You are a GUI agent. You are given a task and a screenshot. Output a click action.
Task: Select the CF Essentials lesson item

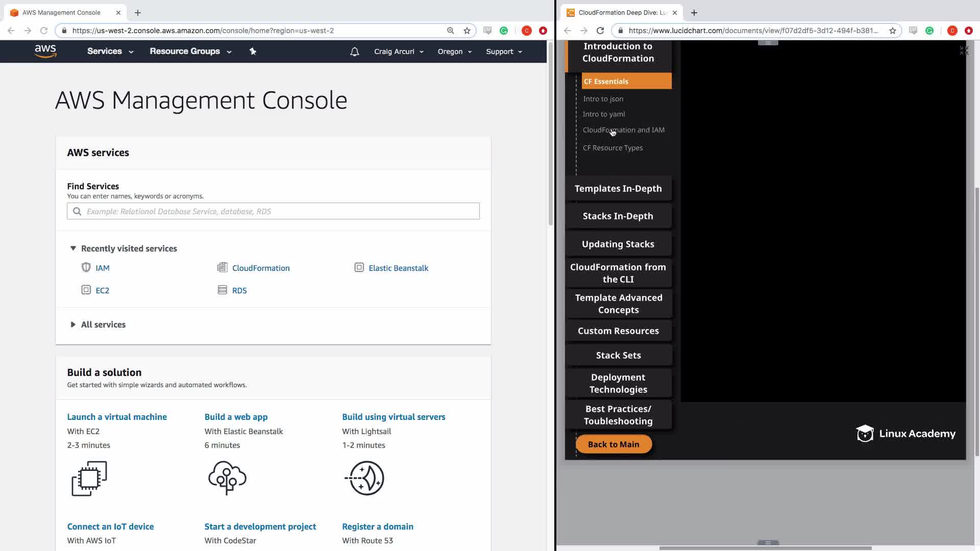(x=626, y=81)
